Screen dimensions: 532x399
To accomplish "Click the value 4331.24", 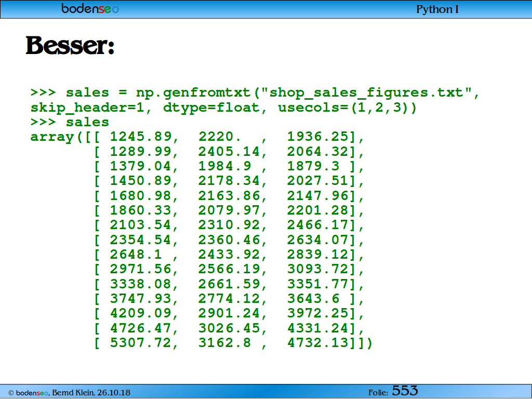I will [318, 328].
